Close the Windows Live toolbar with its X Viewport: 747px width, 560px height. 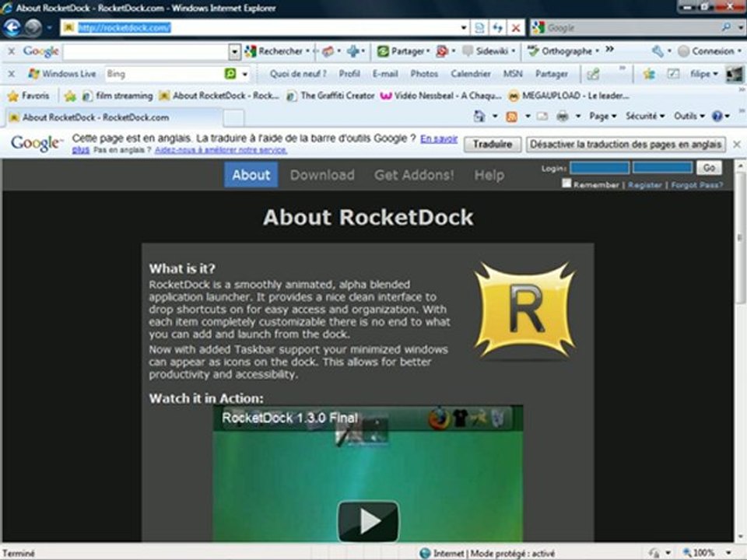click(12, 74)
